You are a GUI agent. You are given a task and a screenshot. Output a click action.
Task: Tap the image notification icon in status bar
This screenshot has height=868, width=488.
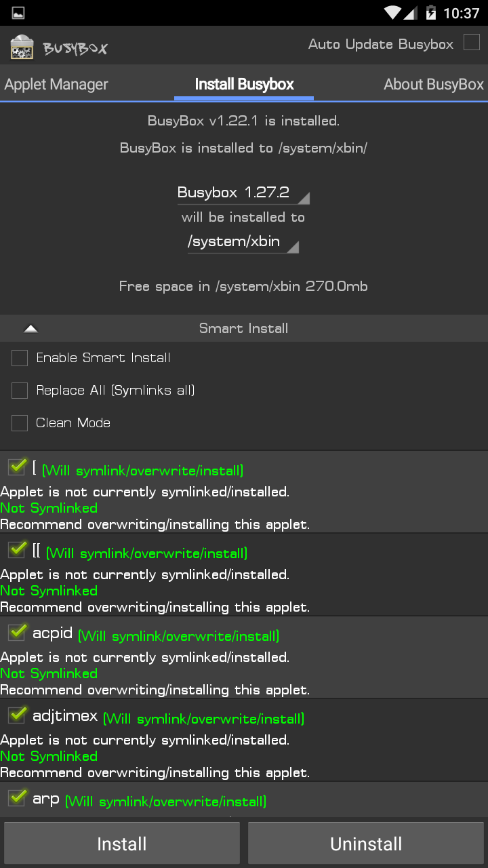(x=18, y=13)
